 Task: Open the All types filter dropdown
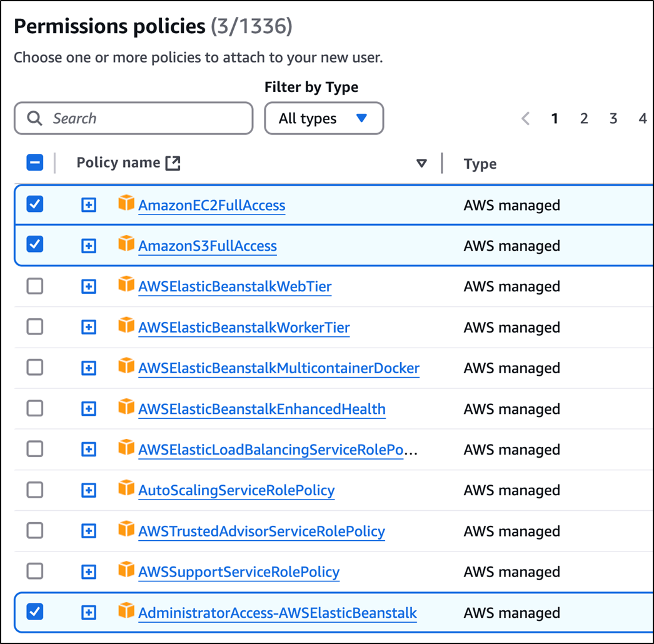point(324,118)
